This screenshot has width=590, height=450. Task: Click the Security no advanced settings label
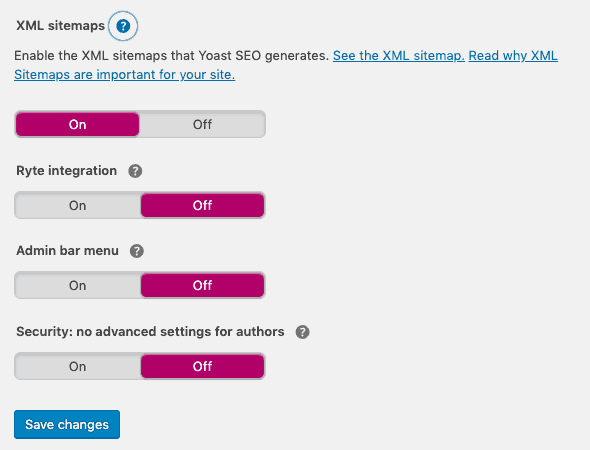tap(150, 331)
